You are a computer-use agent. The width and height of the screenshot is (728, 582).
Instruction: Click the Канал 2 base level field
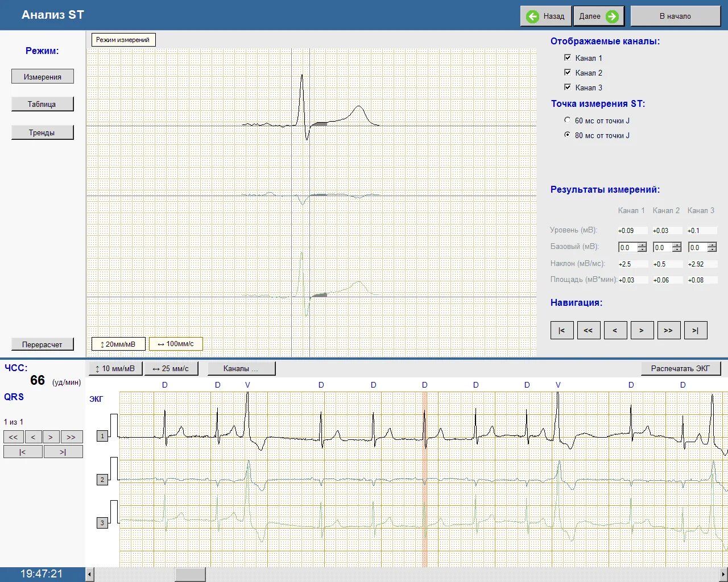pos(663,247)
